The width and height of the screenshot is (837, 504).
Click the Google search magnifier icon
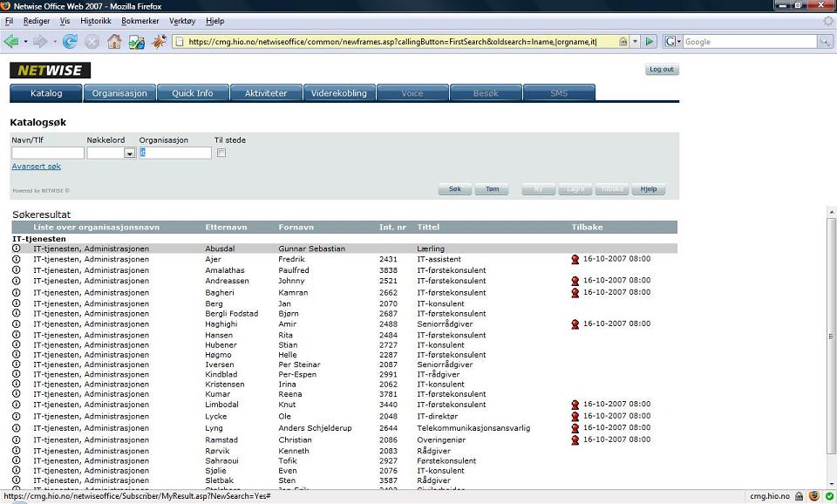pos(825,41)
